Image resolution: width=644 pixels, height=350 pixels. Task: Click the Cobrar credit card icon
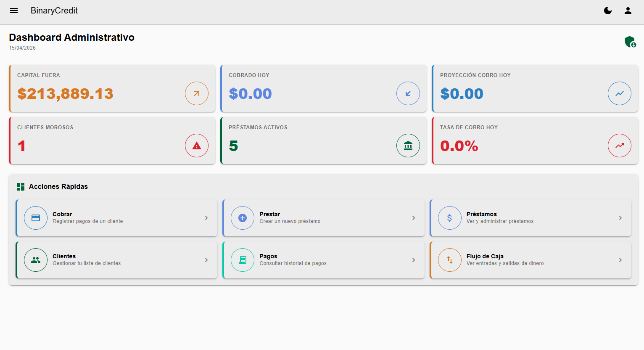tap(36, 218)
